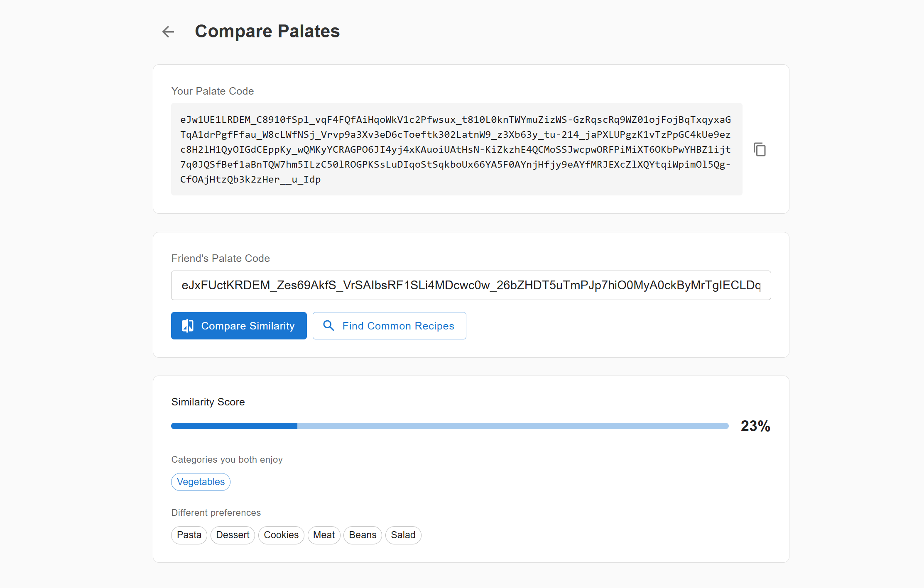This screenshot has height=588, width=924.
Task: Click the Compare Palates page heading
Action: (x=267, y=32)
